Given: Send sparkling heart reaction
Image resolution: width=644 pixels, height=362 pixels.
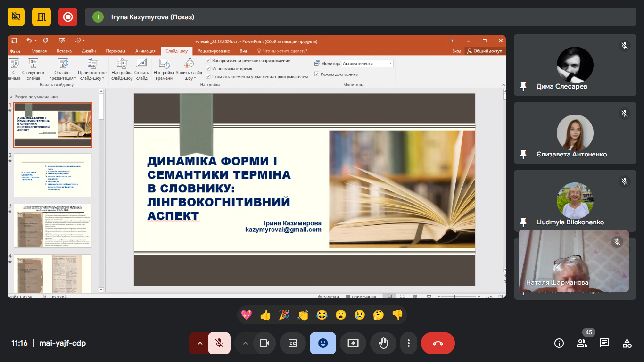Looking at the screenshot, I should pos(247,315).
